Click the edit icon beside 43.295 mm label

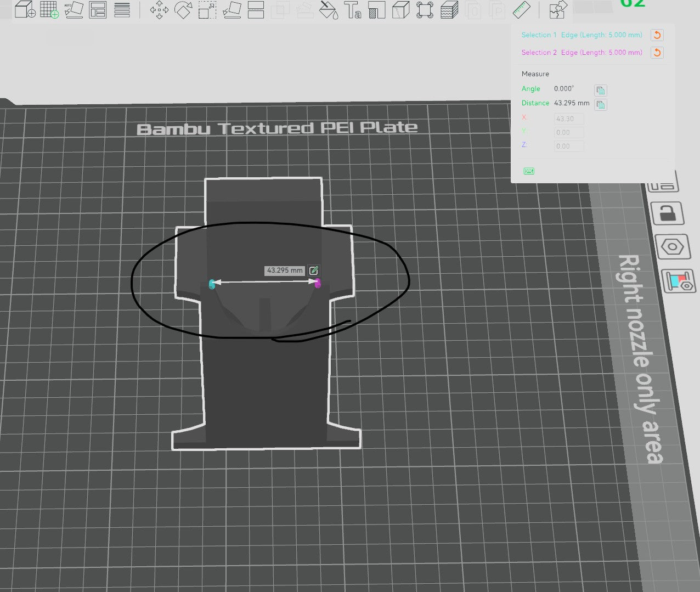coord(313,270)
